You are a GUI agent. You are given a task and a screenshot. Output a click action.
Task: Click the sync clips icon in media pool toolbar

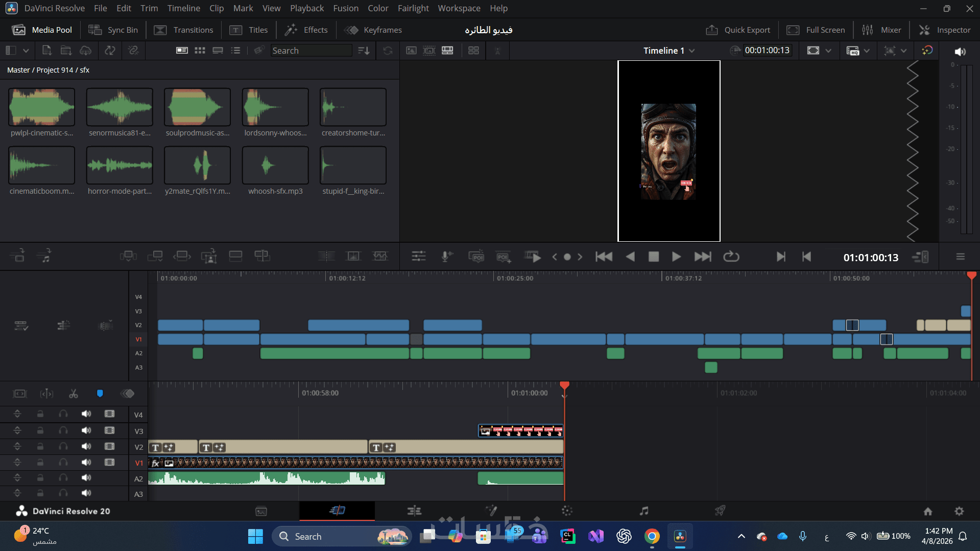[x=110, y=50]
